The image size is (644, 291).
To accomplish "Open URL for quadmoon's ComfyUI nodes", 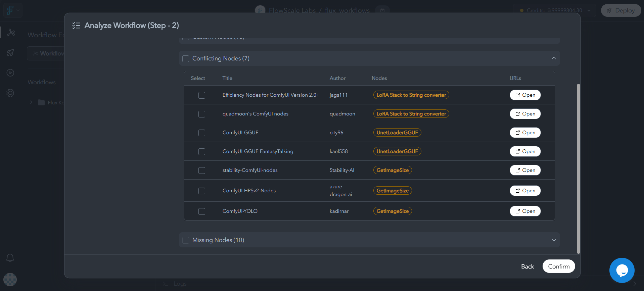I will click(525, 114).
